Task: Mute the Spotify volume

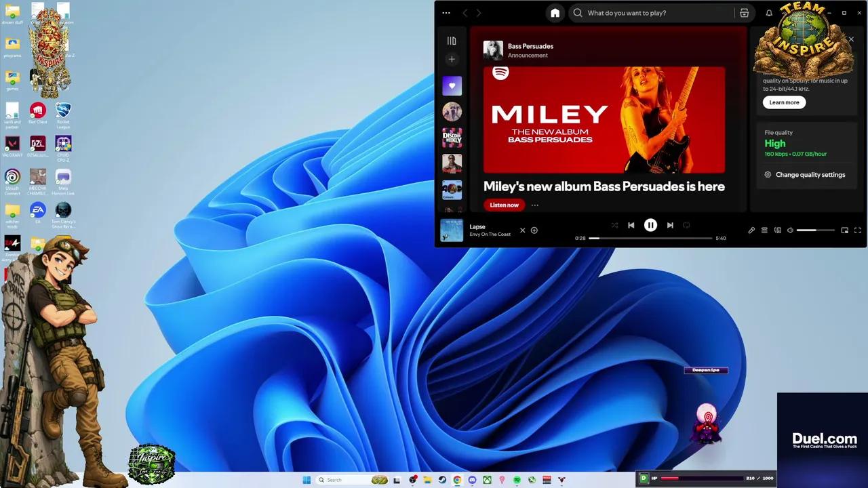Action: [x=790, y=230]
